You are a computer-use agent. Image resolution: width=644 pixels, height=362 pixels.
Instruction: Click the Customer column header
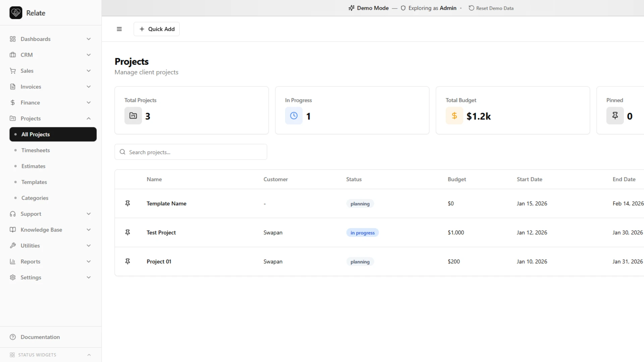(x=276, y=179)
